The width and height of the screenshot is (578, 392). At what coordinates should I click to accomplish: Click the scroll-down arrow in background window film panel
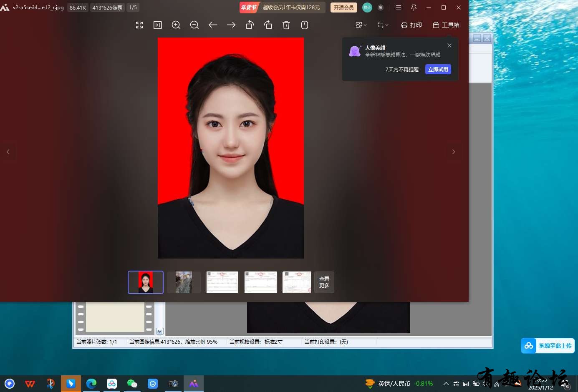[160, 331]
